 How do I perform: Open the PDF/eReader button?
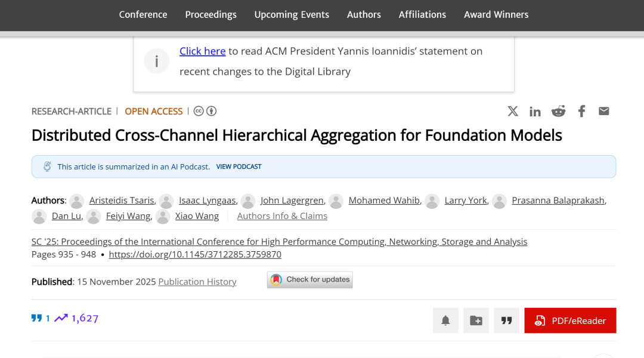point(570,320)
